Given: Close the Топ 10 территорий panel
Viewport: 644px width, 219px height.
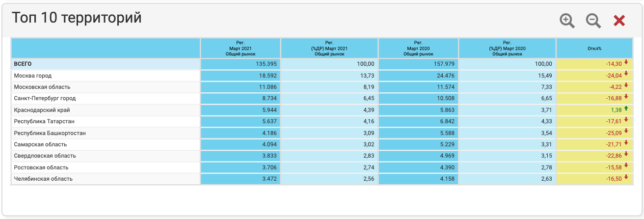Looking at the screenshot, I should tap(619, 21).
